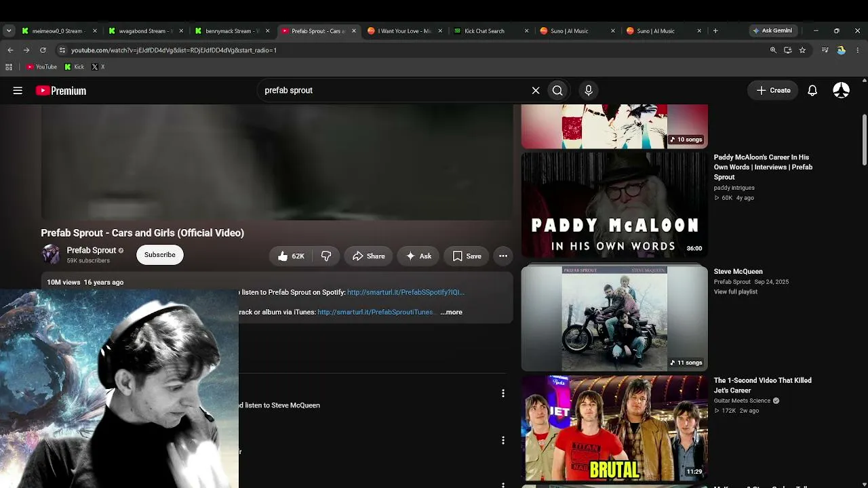Screen dimensions: 868x488
Task: Open the Prefab Sprout iTunes smarturl link
Action: [375, 312]
